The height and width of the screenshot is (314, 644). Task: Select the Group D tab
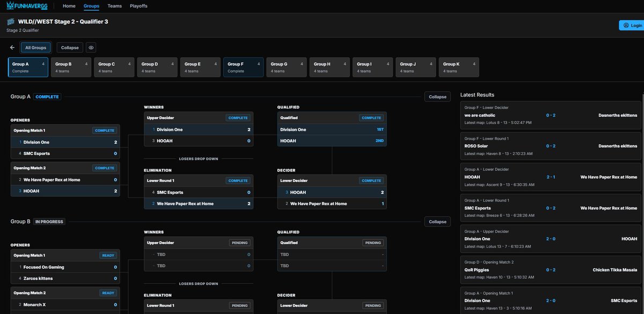click(x=157, y=67)
